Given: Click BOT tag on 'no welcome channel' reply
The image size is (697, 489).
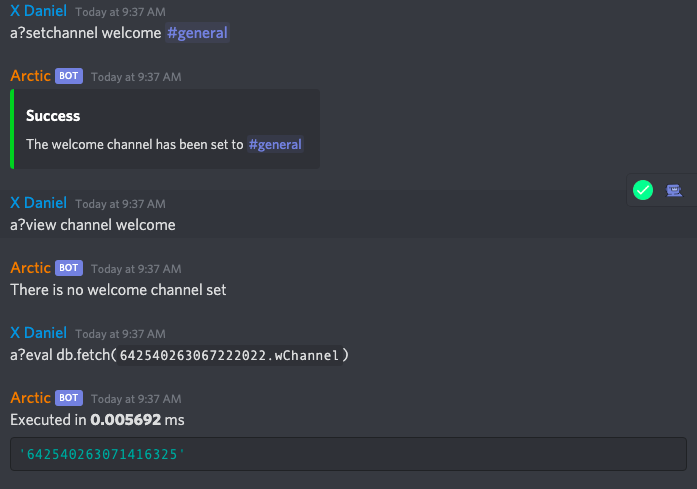Looking at the screenshot, I should 69,268.
